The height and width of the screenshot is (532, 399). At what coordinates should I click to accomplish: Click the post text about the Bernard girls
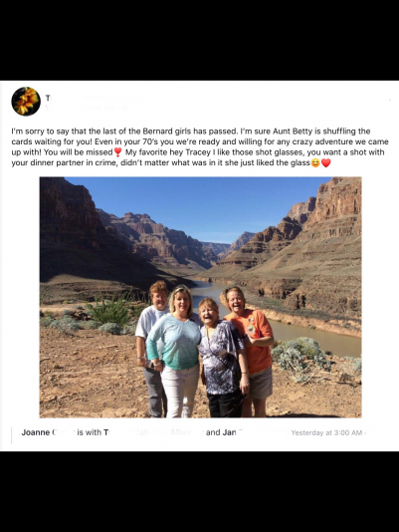200,146
